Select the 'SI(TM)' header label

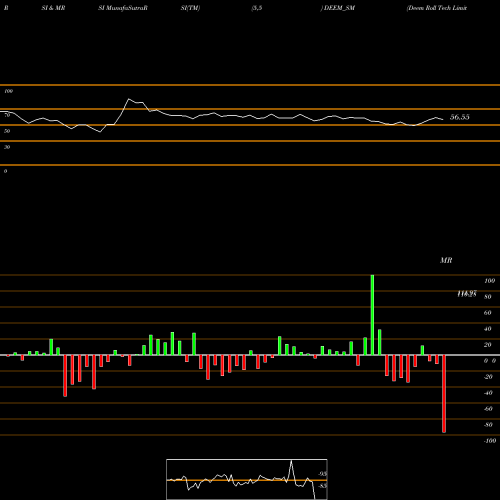(x=190, y=8)
